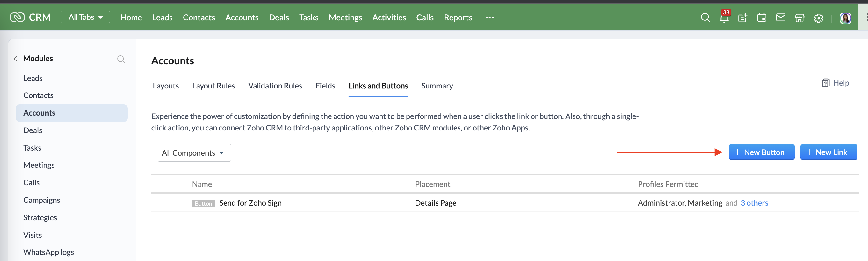Select Deals in Modules sidebar
Image resolution: width=868 pixels, height=261 pixels.
pyautogui.click(x=33, y=130)
